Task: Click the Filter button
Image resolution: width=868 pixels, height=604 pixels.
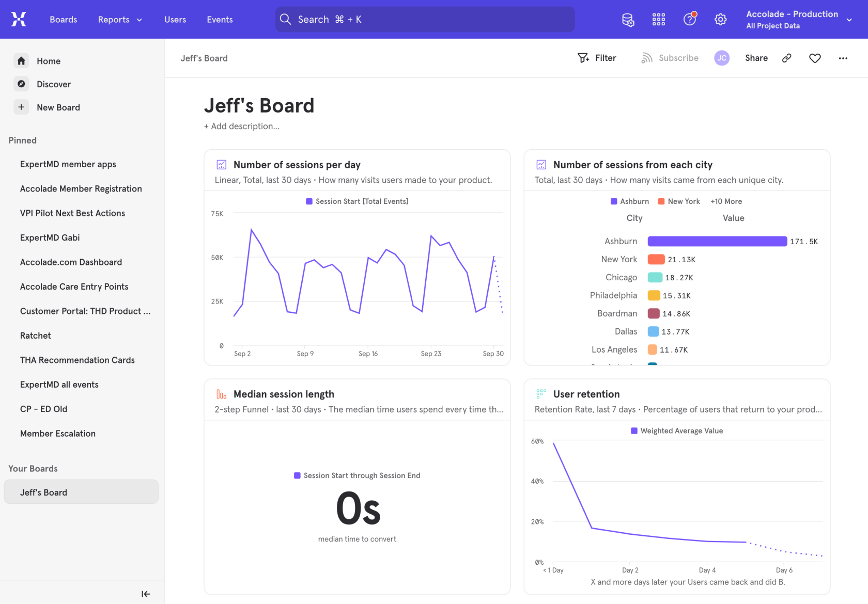Action: click(x=597, y=58)
